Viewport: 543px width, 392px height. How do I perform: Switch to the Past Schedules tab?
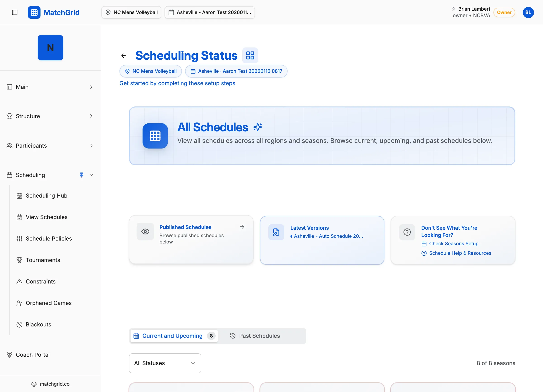coord(260,336)
